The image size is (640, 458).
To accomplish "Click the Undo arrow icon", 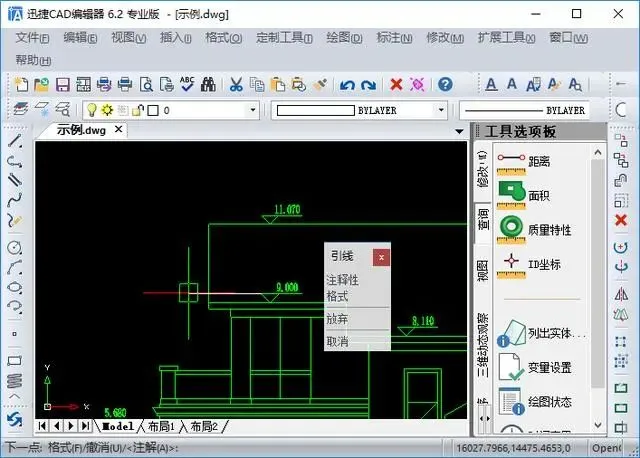I will tap(347, 85).
